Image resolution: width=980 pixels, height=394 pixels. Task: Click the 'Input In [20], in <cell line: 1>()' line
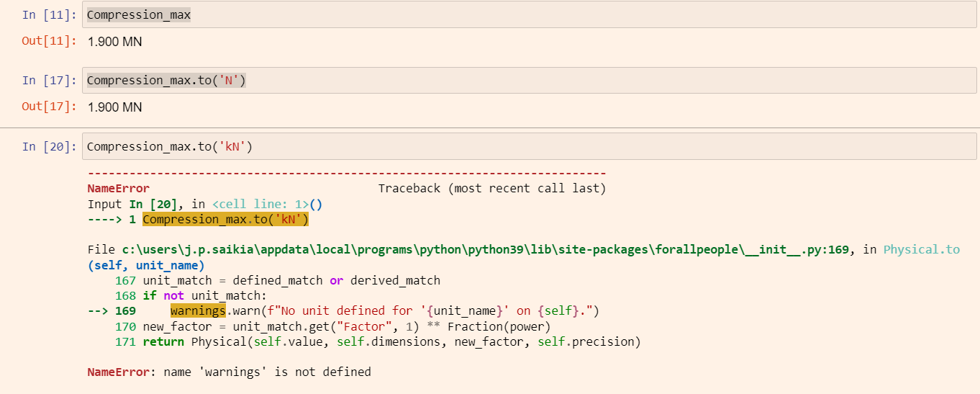(x=205, y=204)
